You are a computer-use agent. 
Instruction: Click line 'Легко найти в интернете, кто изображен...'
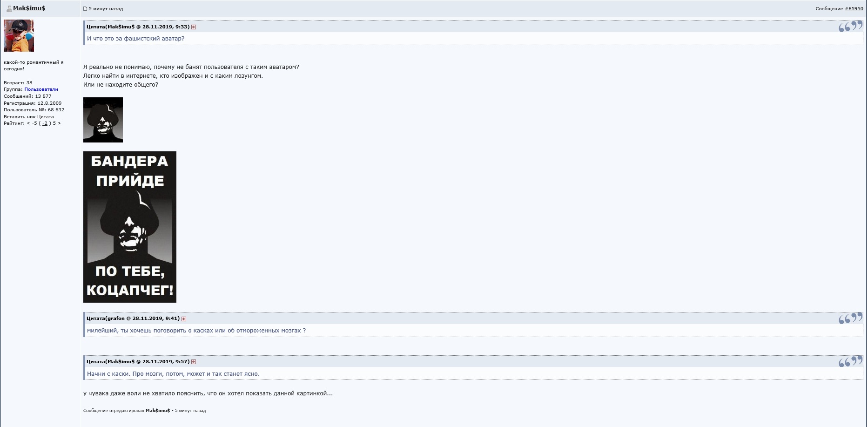[173, 76]
